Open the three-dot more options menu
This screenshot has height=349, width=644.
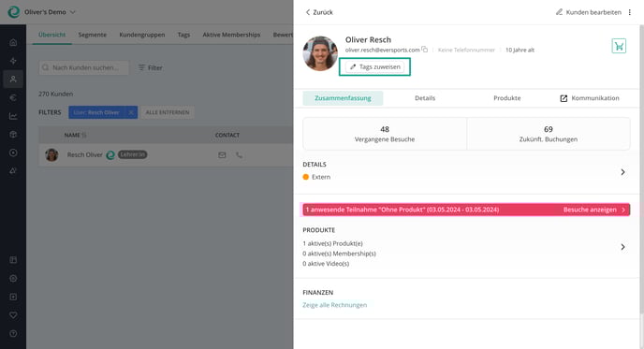point(630,12)
